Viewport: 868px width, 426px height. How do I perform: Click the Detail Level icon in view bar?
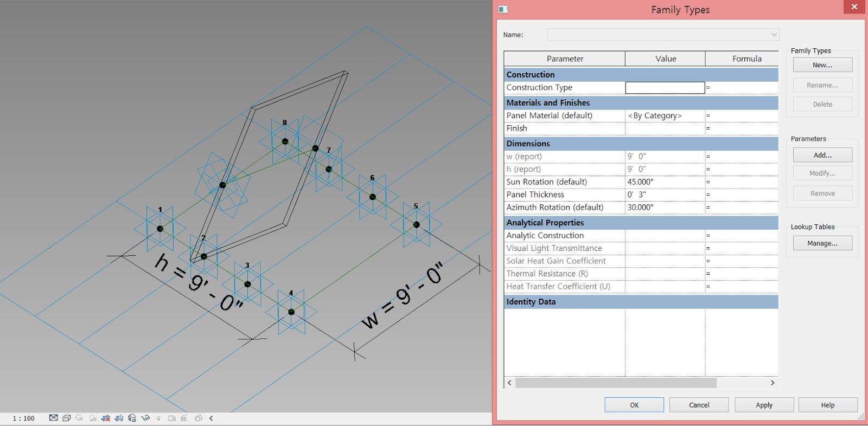pos(53,418)
